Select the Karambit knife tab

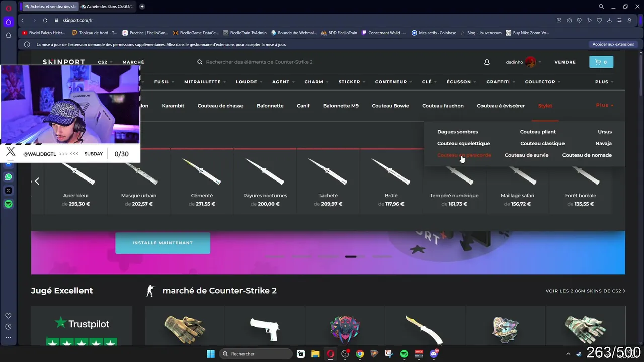(x=173, y=106)
